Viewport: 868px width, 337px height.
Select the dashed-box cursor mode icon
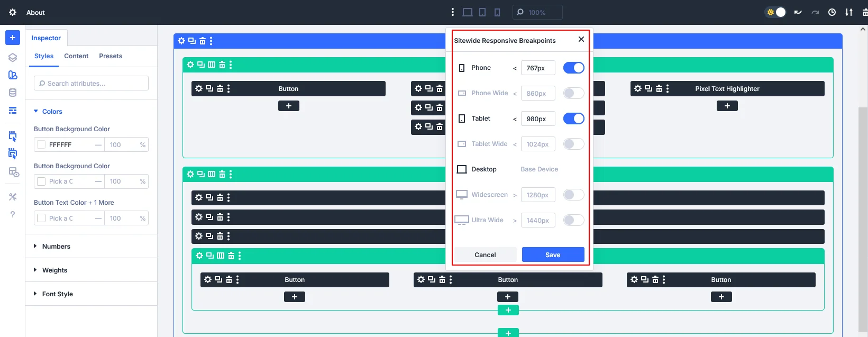(x=13, y=136)
